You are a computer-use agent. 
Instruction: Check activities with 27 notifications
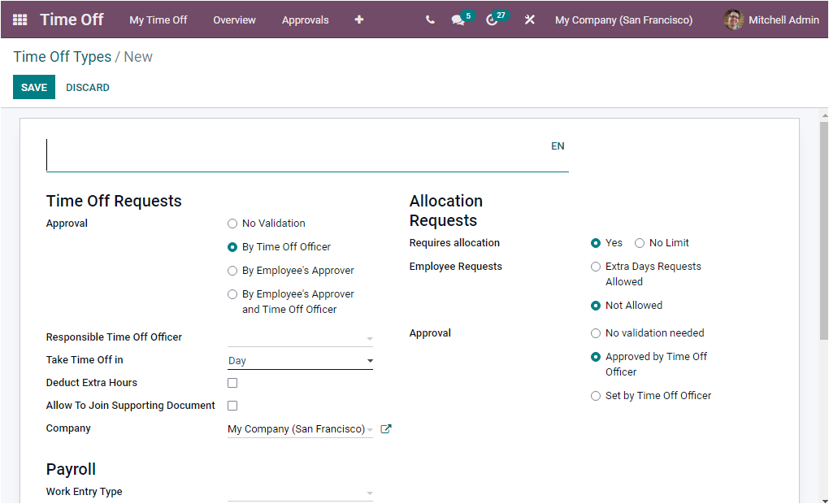(492, 20)
